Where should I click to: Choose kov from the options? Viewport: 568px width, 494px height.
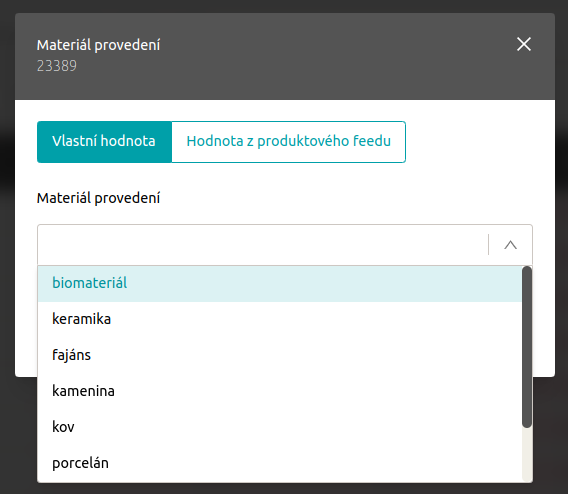click(279, 427)
